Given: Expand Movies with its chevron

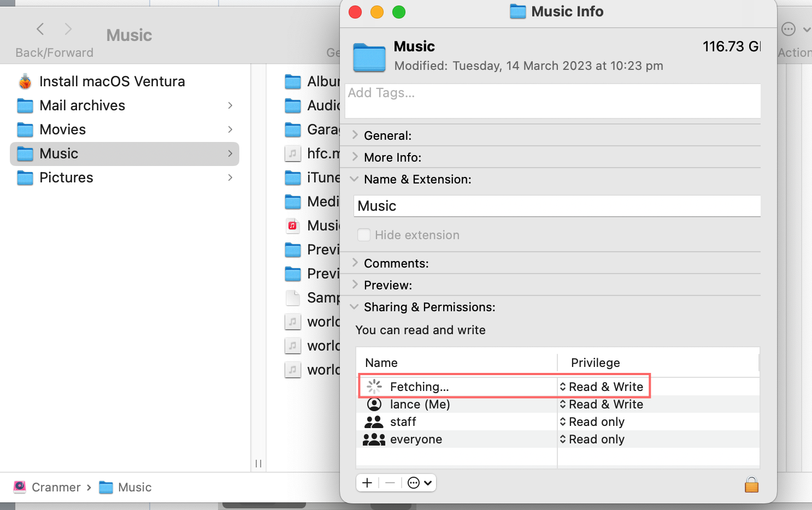Looking at the screenshot, I should click(x=230, y=129).
